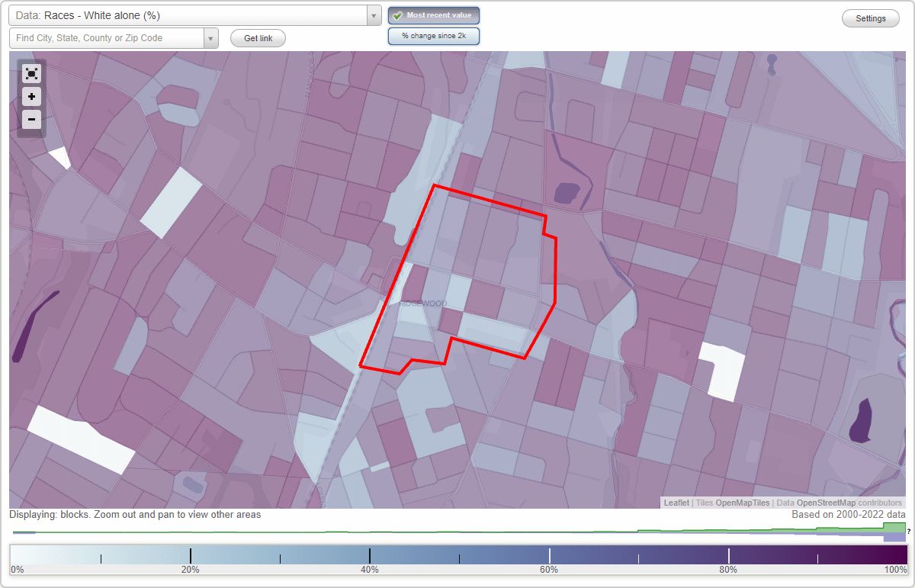
Task: Click Find City, State, County or Zip field
Action: pos(107,38)
